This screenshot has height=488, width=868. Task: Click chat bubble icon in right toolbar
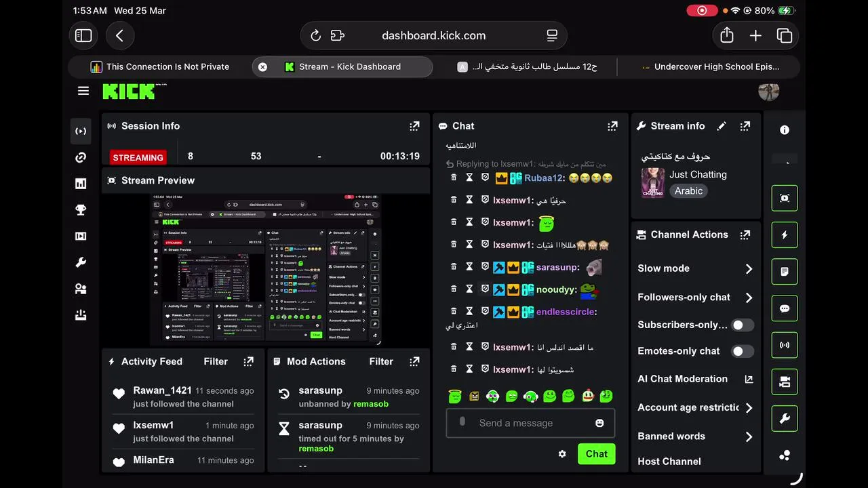(x=785, y=308)
